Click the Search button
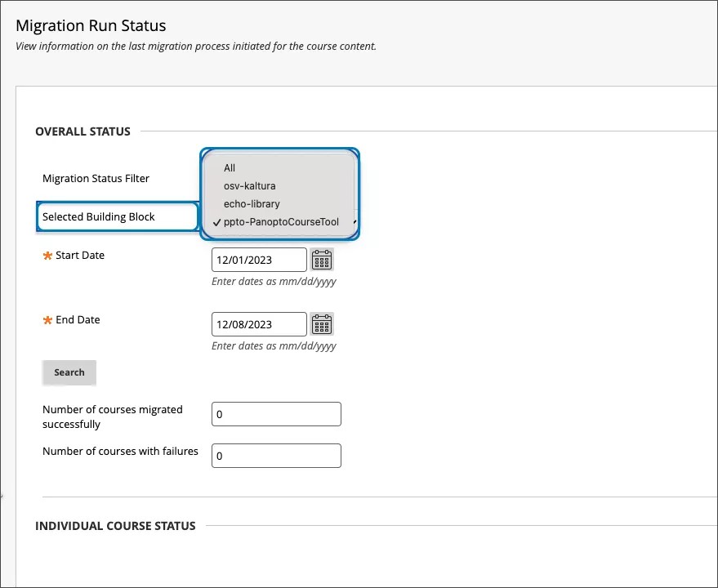The width and height of the screenshot is (718, 588). [x=69, y=372]
